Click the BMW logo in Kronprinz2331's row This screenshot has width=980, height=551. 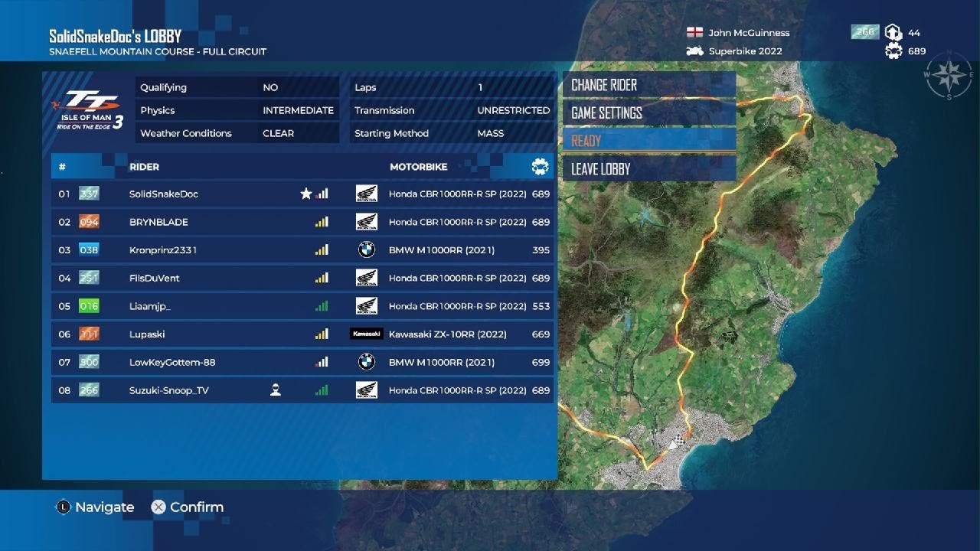367,249
